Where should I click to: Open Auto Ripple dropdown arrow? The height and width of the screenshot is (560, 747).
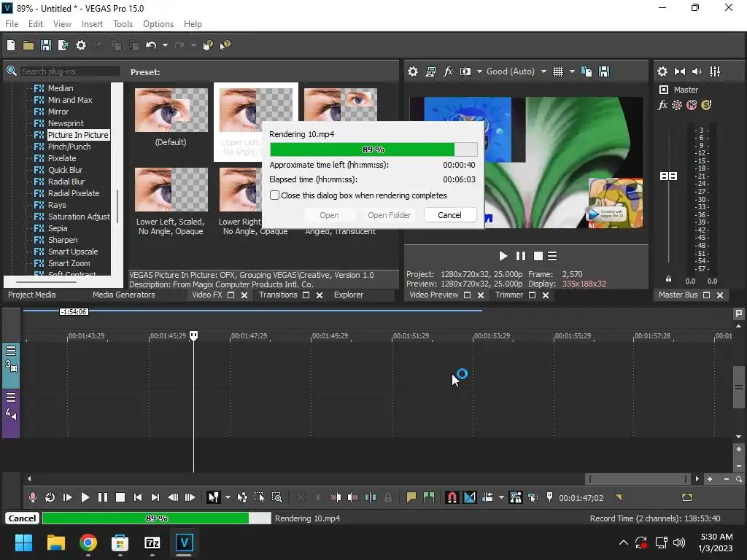(501, 497)
